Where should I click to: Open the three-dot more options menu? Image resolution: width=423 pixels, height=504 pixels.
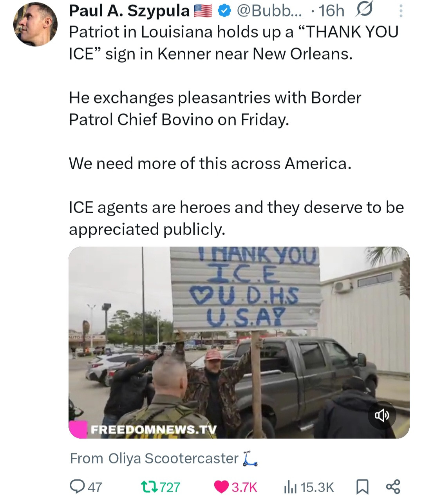click(401, 11)
